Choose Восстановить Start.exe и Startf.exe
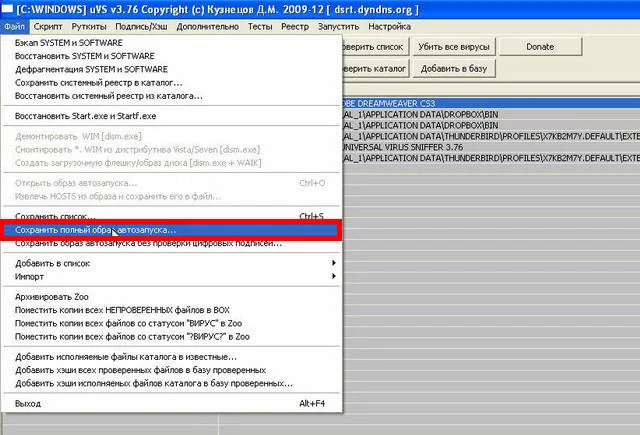This screenshot has height=435, width=640. coord(171,116)
